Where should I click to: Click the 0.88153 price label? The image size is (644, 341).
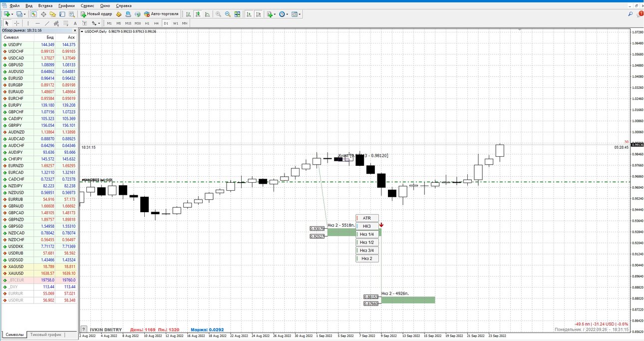coord(371,297)
